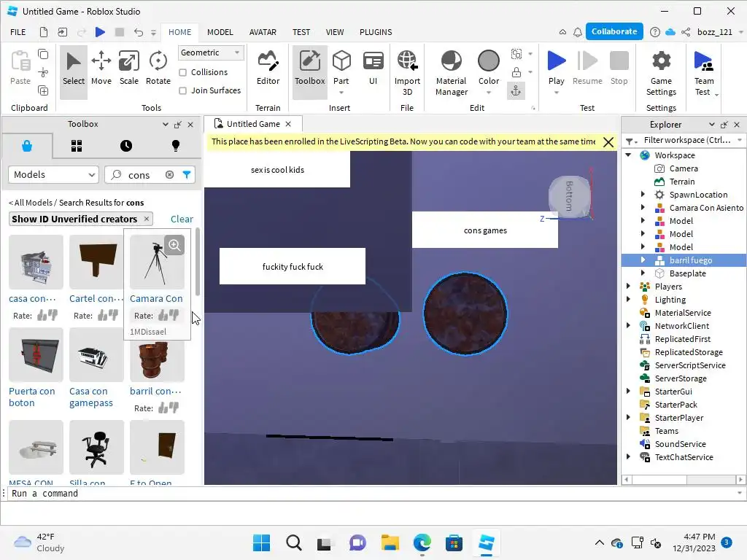Open the Marketplace tab in Toolbox
Image resolution: width=747 pixels, height=560 pixels.
pyautogui.click(x=27, y=146)
